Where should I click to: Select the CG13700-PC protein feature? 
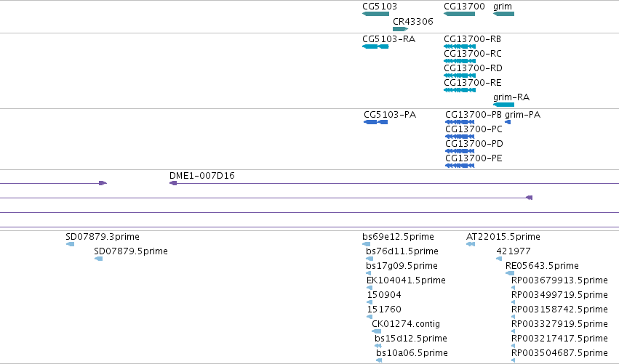click(460, 137)
